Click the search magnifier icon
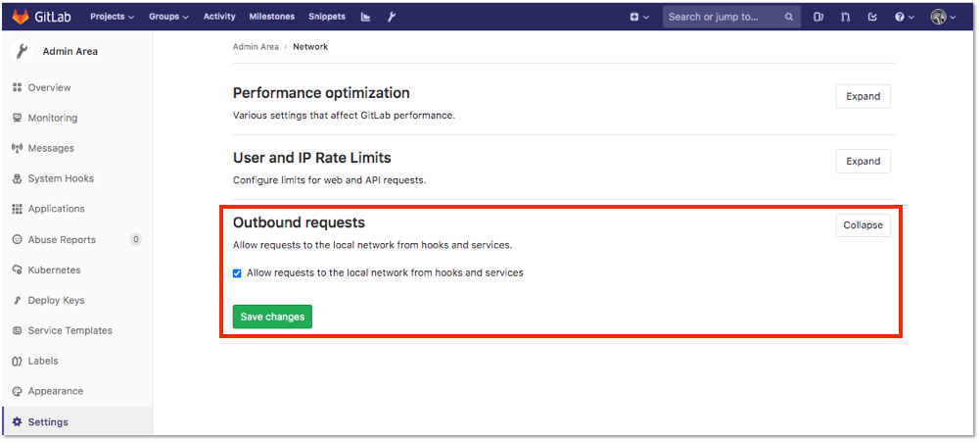The image size is (980, 442). 789,17
